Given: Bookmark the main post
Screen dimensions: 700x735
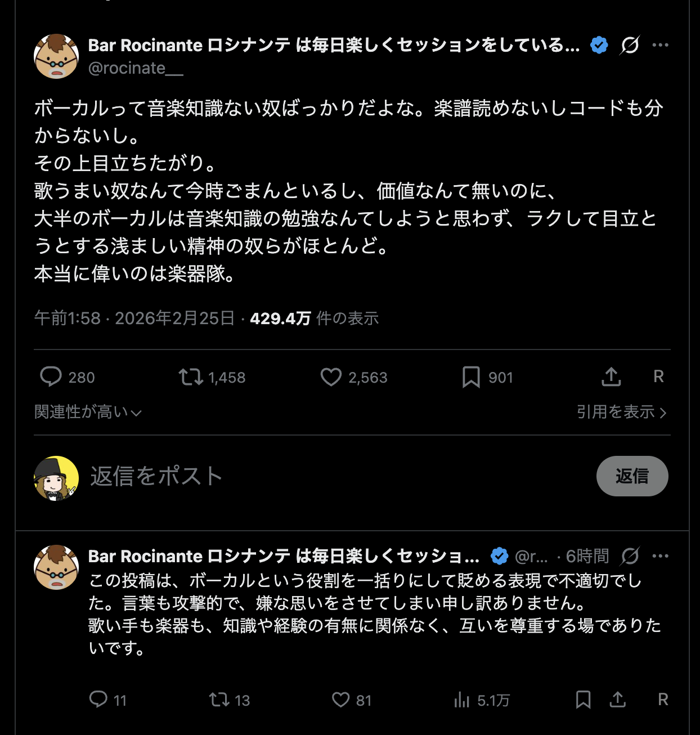Looking at the screenshot, I should tap(472, 377).
